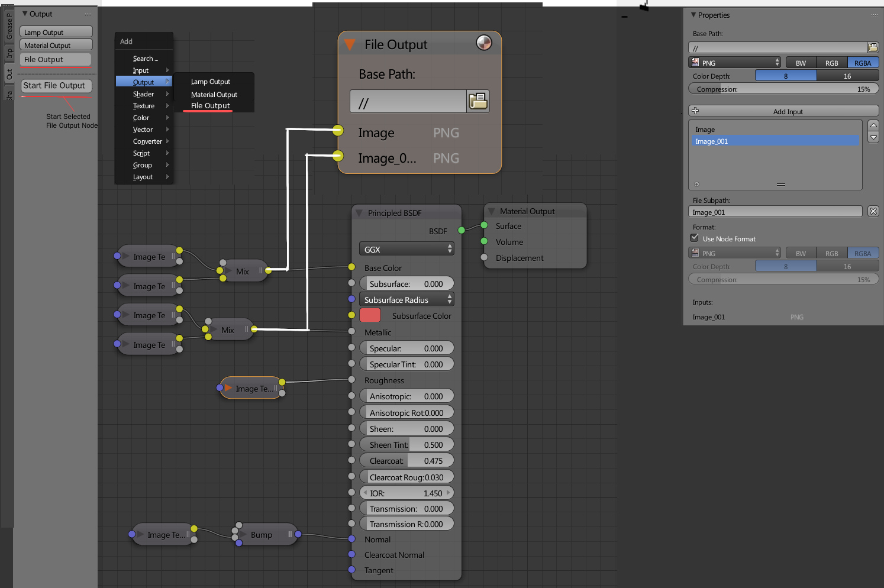The height and width of the screenshot is (588, 884).
Task: Click File Output button in the left Output panel
Action: 56,59
